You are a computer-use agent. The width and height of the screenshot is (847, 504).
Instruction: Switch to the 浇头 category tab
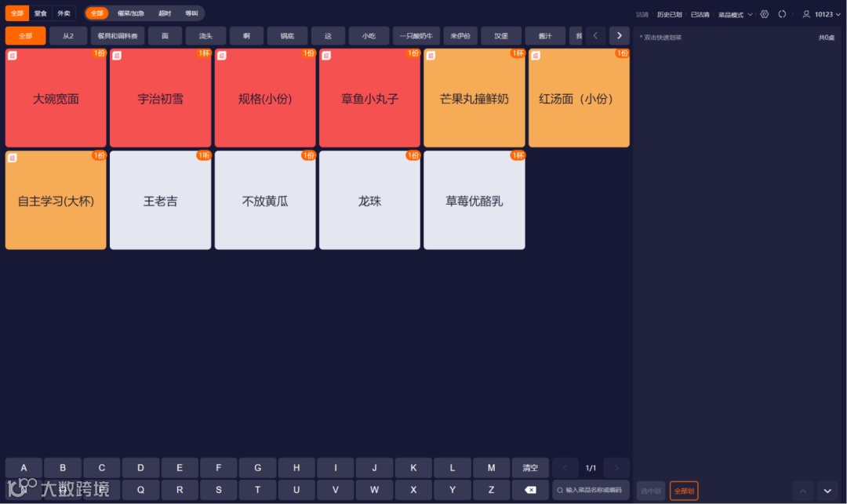205,35
